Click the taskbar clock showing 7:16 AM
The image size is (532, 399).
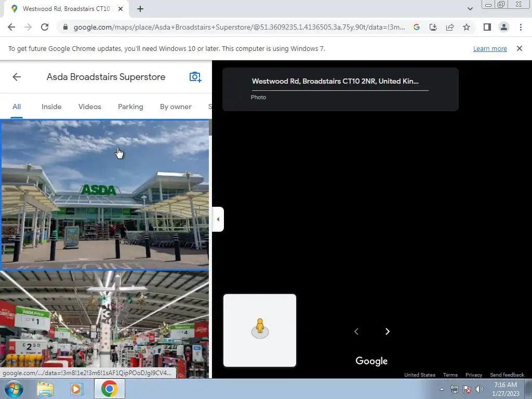point(506,389)
